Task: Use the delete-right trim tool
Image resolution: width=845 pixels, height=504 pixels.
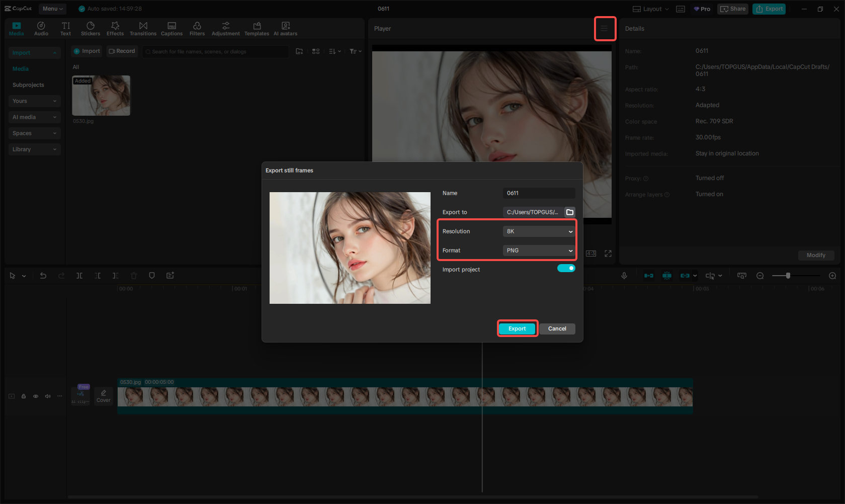Action: [116, 276]
